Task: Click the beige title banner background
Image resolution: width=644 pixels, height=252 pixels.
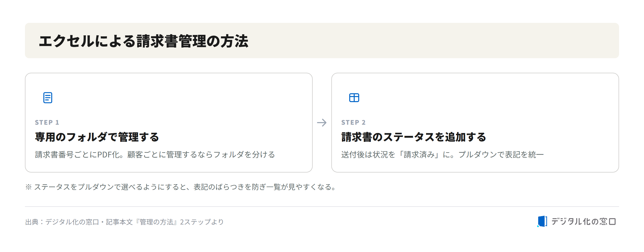Action: (441, 41)
